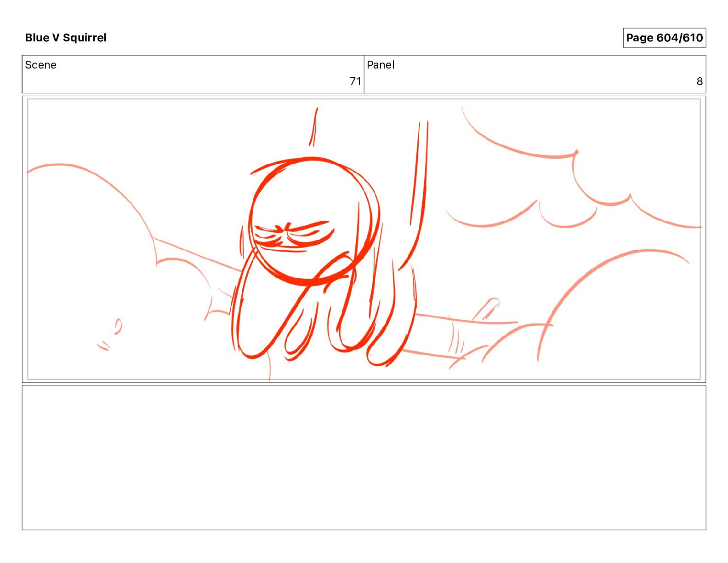This screenshot has width=728, height=563.
Task: Click the panel number '8'
Action: pyautogui.click(x=700, y=81)
